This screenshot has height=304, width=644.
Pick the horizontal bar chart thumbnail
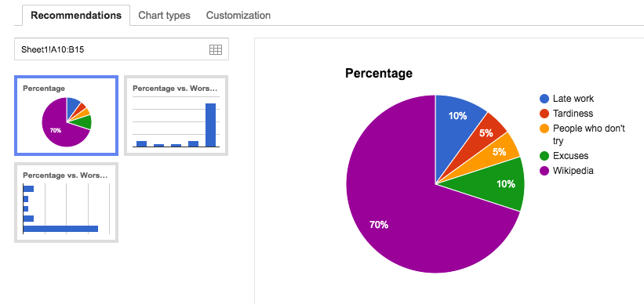(66, 202)
